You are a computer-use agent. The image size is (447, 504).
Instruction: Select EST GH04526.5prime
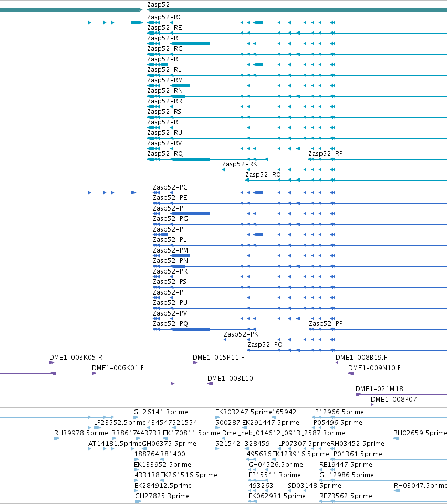(276, 465)
